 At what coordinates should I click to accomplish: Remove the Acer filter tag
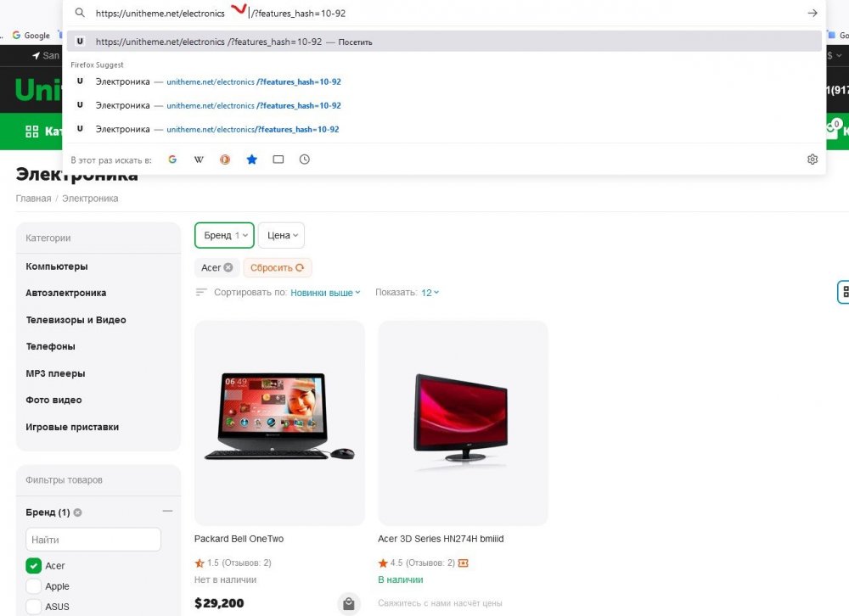pos(228,268)
